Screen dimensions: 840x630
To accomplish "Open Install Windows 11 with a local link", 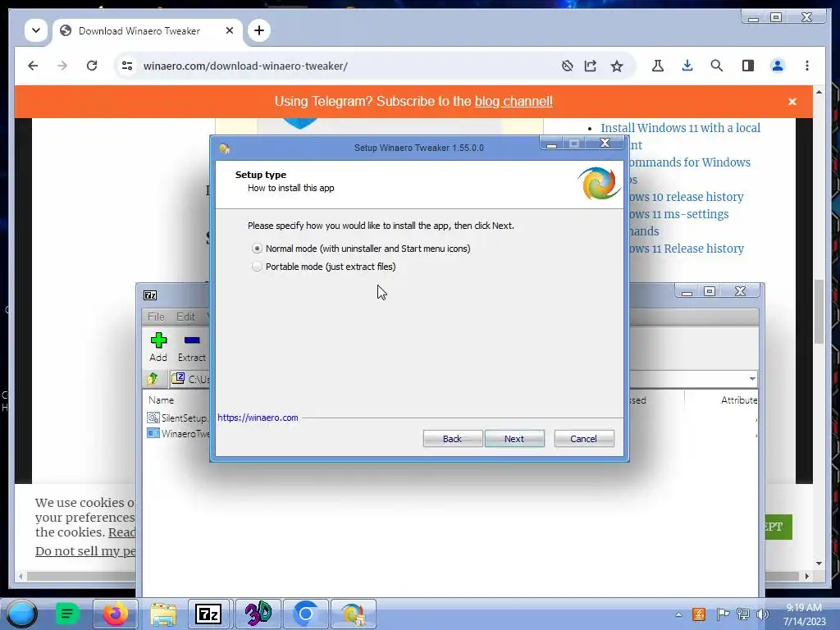I will coord(680,128).
